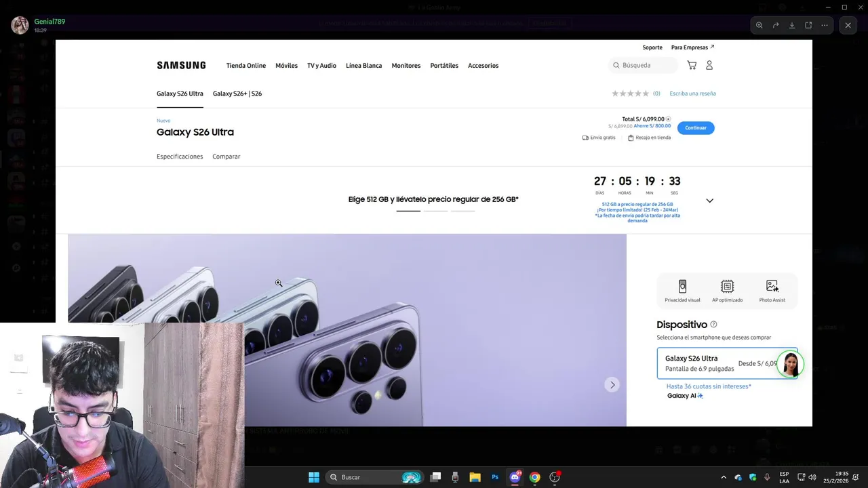Open the Accesorios menu
This screenshot has height=488, width=868.
click(483, 66)
